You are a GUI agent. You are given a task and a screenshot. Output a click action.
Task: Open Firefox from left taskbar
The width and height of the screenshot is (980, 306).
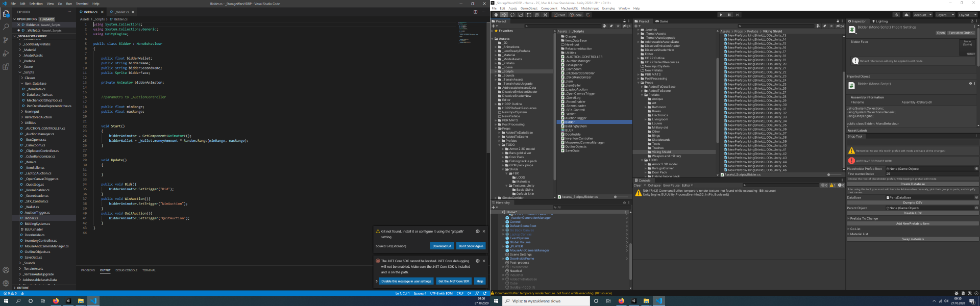point(56,301)
